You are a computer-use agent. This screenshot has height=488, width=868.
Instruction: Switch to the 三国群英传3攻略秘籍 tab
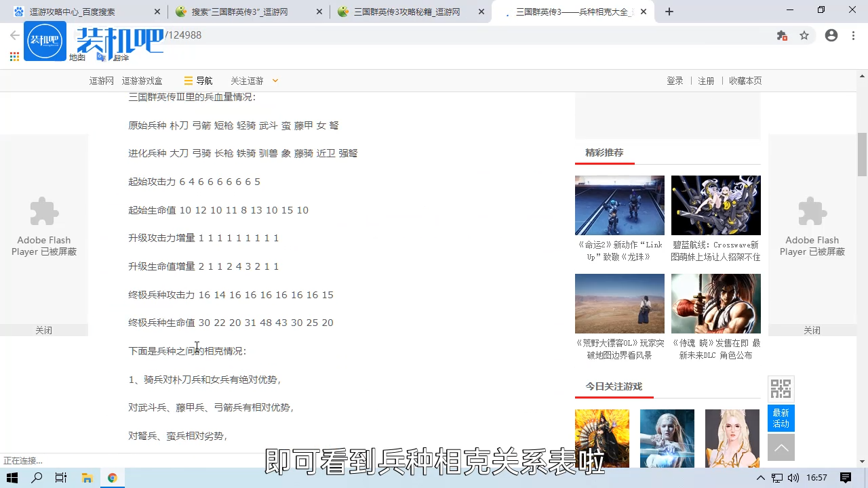pos(407,12)
